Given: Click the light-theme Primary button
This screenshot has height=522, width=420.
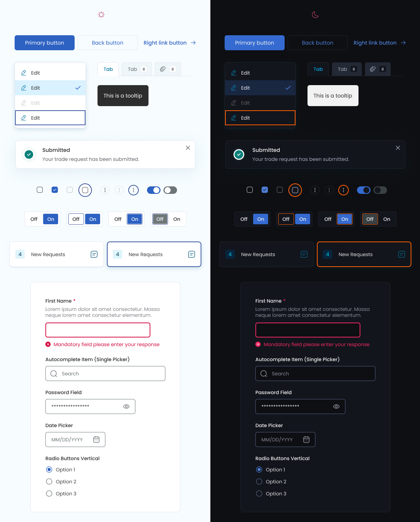Looking at the screenshot, I should click(45, 43).
